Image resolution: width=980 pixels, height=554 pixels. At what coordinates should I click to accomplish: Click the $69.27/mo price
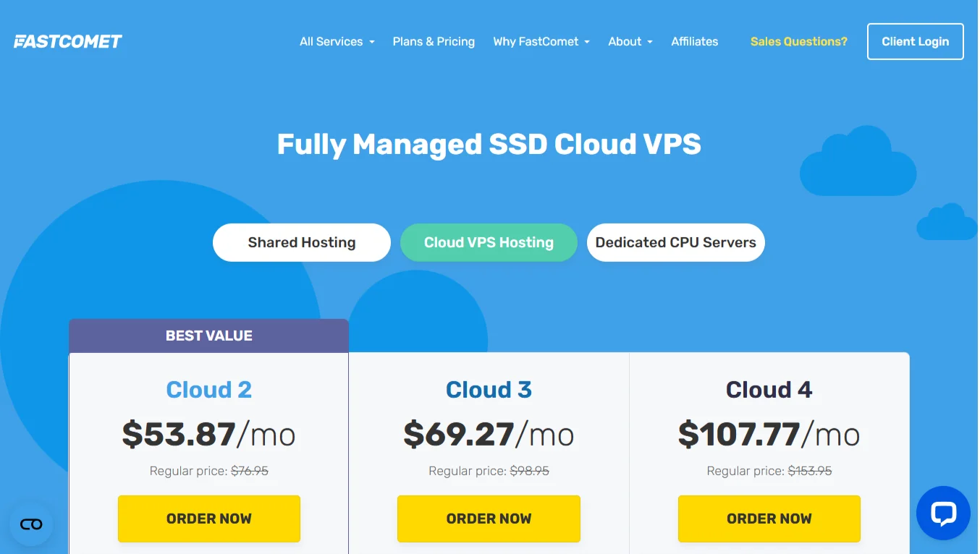tap(489, 434)
